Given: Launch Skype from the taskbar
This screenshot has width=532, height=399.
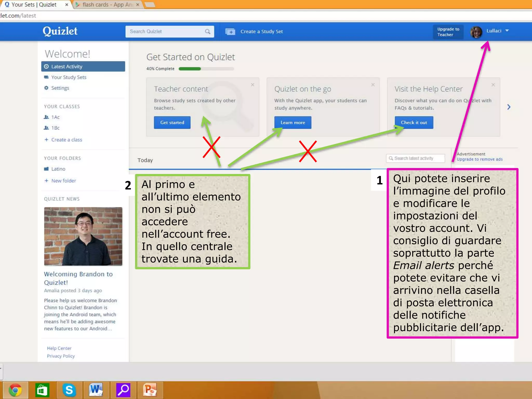Looking at the screenshot, I should (x=69, y=390).
